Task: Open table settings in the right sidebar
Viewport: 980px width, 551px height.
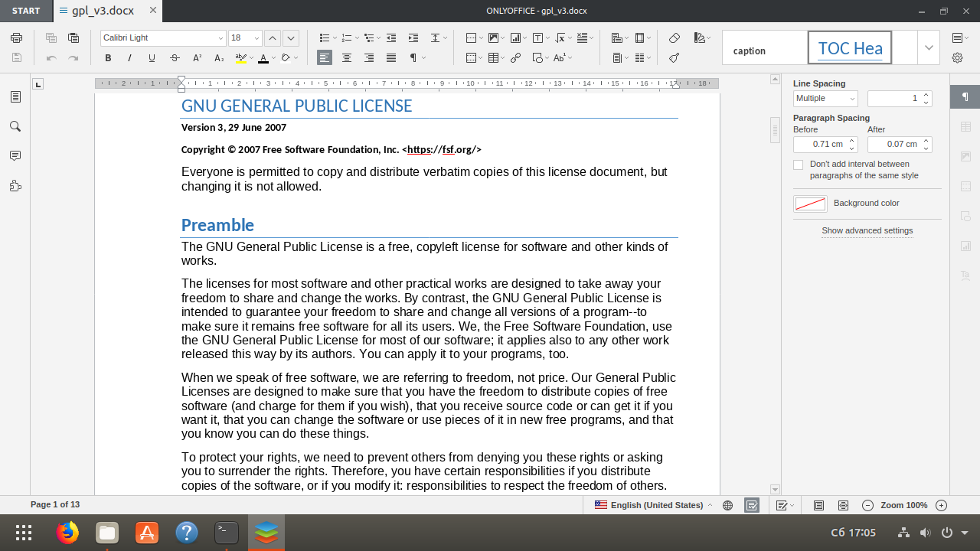Action: point(965,126)
